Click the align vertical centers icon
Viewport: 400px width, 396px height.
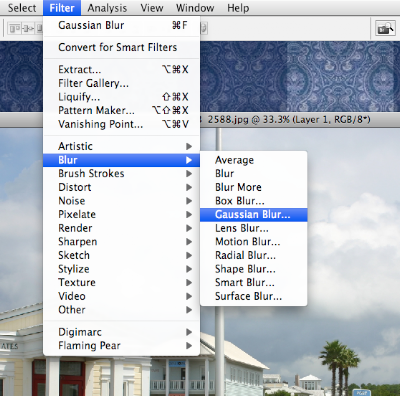(x=28, y=29)
